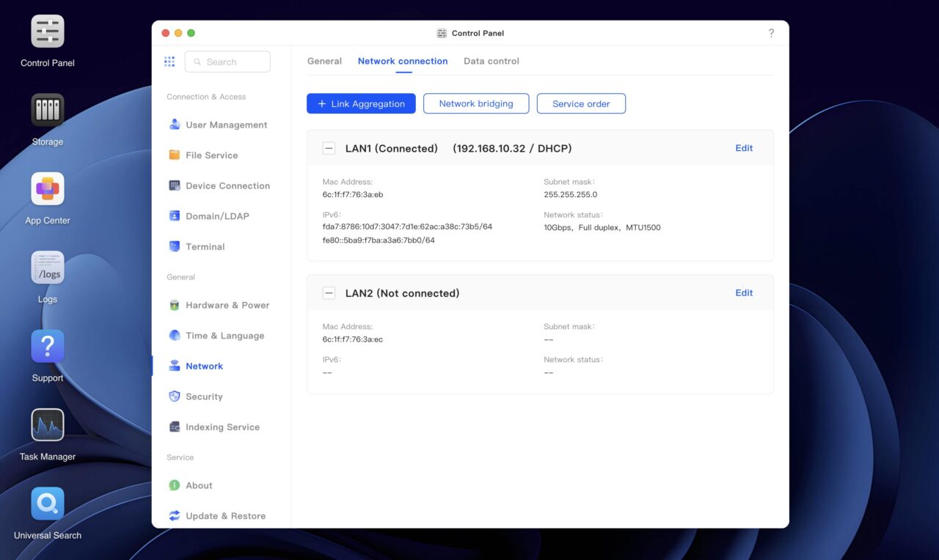
Task: Open the help question mark icon
Action: coord(771,33)
